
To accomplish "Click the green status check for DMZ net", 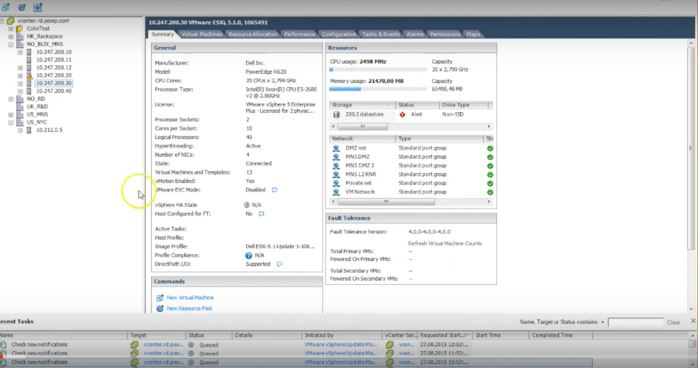I will [490, 148].
